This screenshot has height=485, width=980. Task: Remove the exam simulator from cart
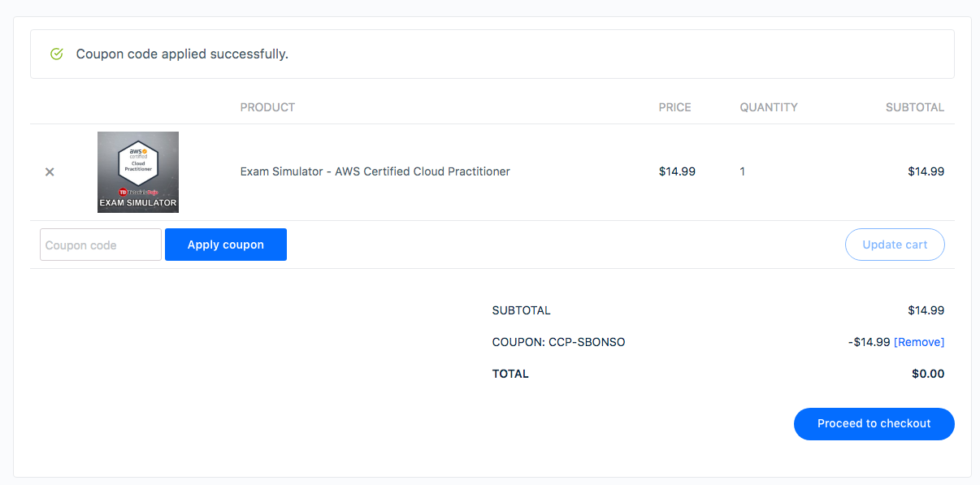click(50, 172)
